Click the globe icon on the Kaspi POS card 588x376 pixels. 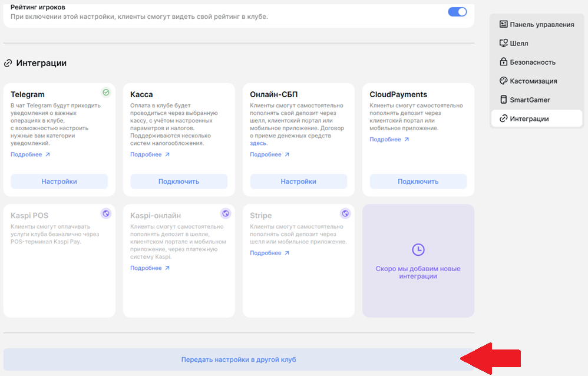coord(106,213)
